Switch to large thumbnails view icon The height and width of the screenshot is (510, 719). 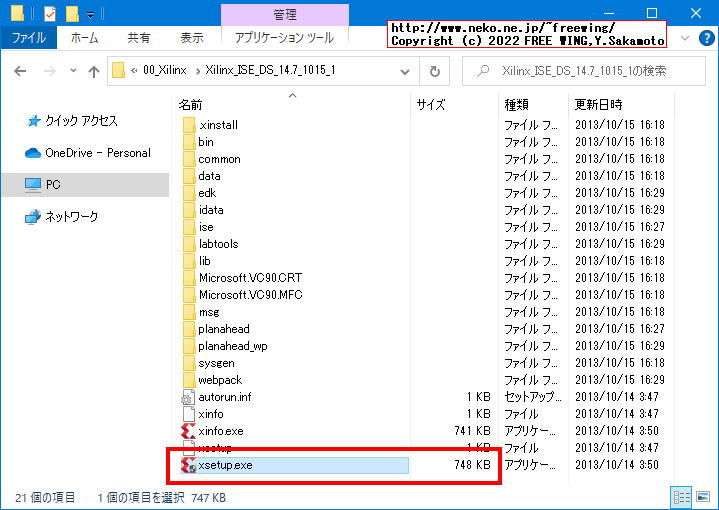click(703, 497)
